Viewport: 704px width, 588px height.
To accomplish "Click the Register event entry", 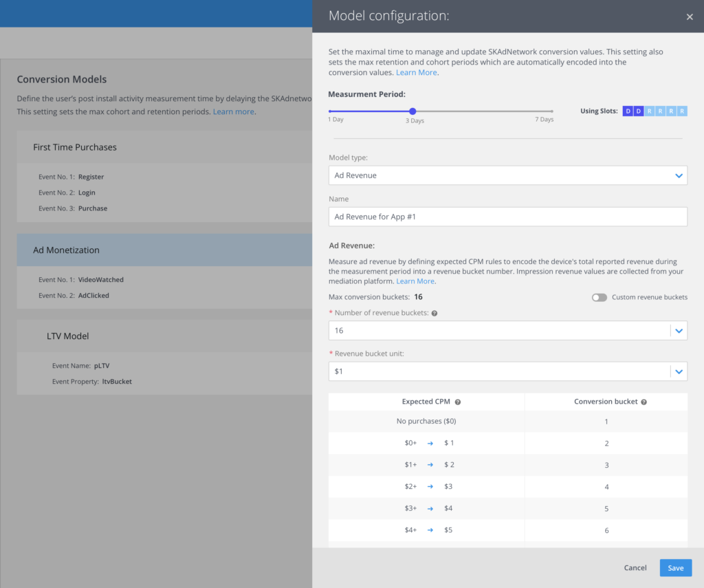I will 71,177.
